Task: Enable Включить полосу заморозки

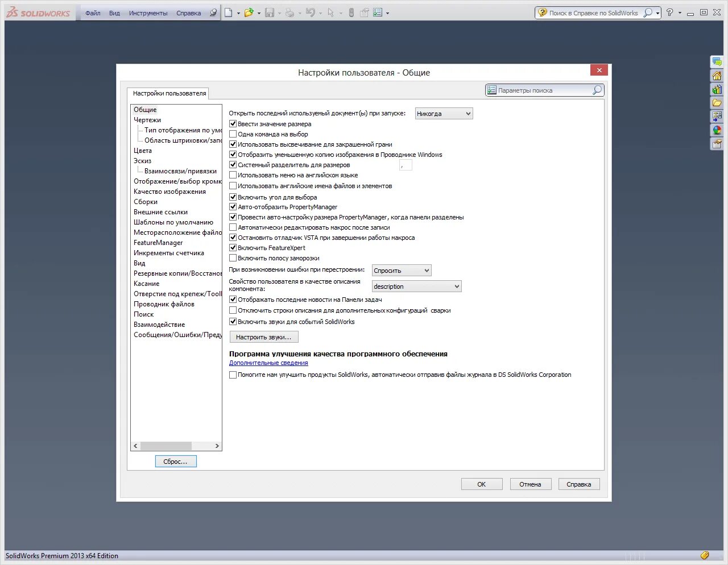Action: pyautogui.click(x=233, y=258)
